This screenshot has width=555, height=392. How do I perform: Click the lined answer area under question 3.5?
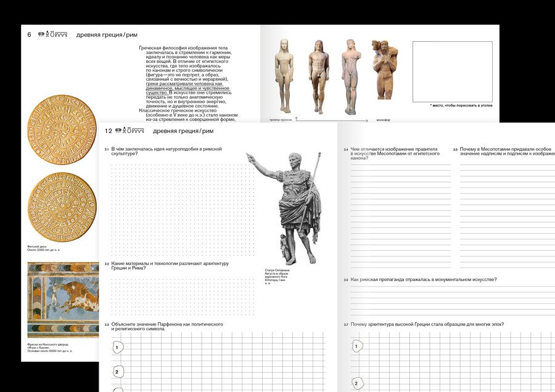(x=508, y=216)
